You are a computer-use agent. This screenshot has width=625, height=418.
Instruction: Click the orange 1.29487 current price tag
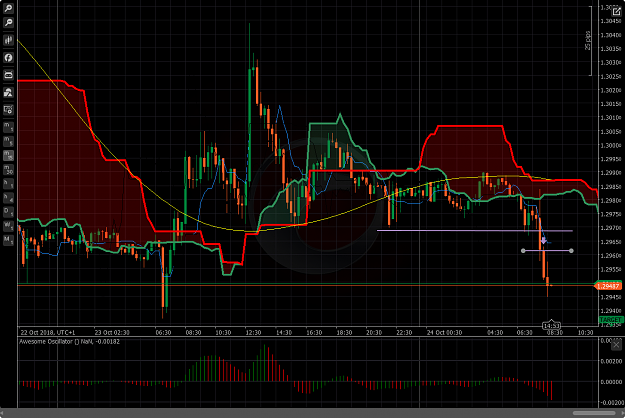608,286
